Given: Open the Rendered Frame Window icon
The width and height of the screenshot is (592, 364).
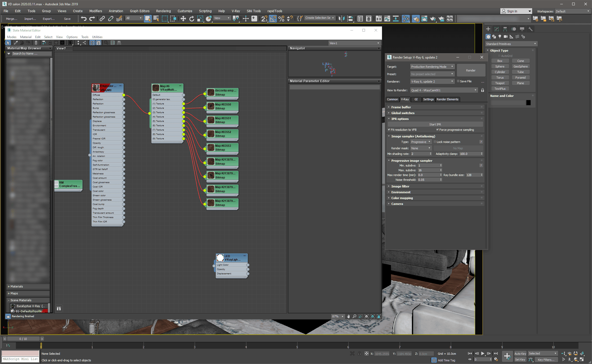Looking at the screenshot, I should (424, 19).
